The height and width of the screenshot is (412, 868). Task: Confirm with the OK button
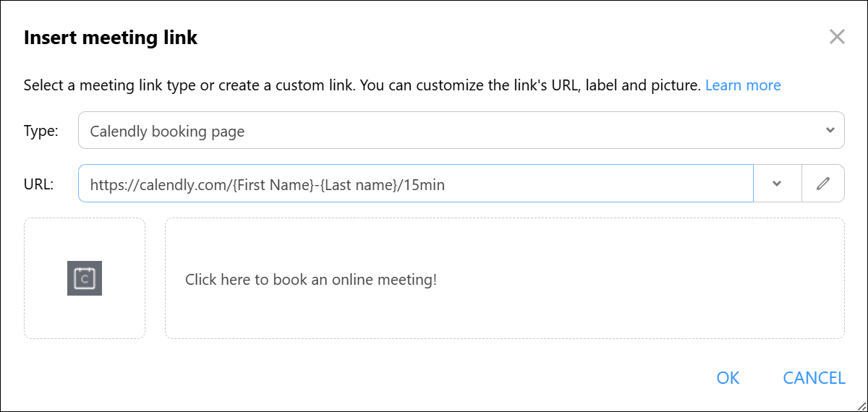[x=728, y=377]
